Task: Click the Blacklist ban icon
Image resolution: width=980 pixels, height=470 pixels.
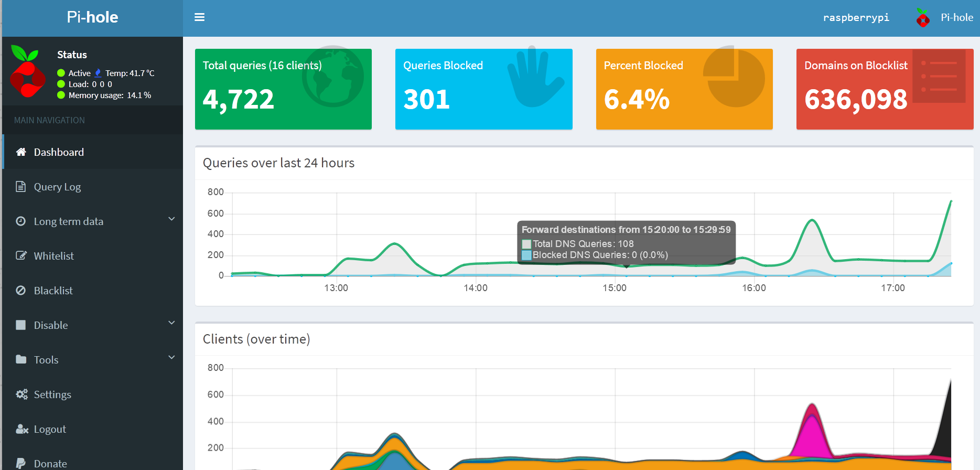Action: pos(20,291)
